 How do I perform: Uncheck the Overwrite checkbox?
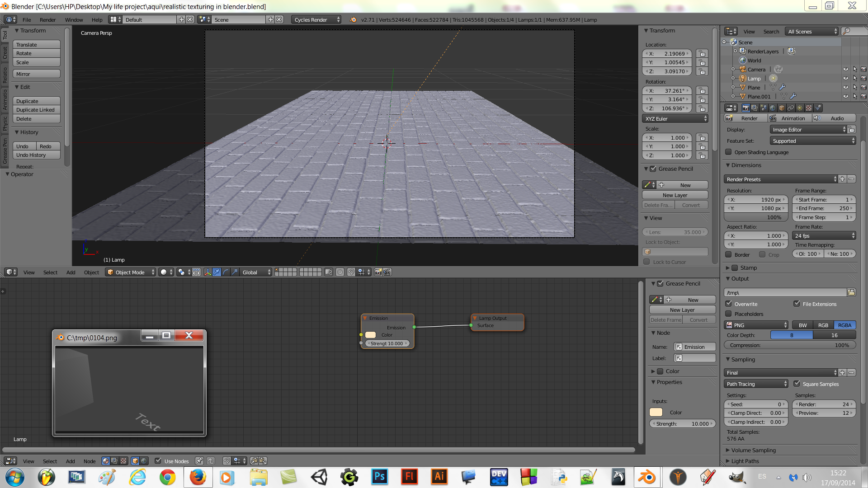click(x=728, y=304)
